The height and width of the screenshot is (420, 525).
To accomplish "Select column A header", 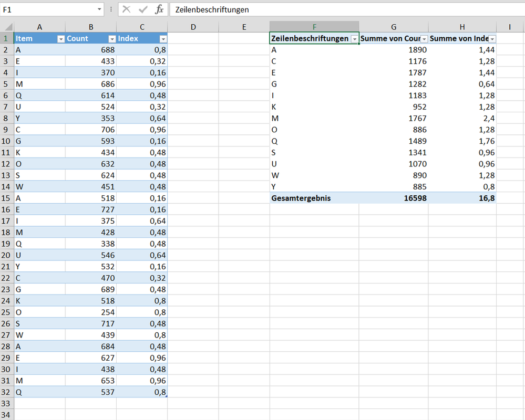I will tap(39, 27).
